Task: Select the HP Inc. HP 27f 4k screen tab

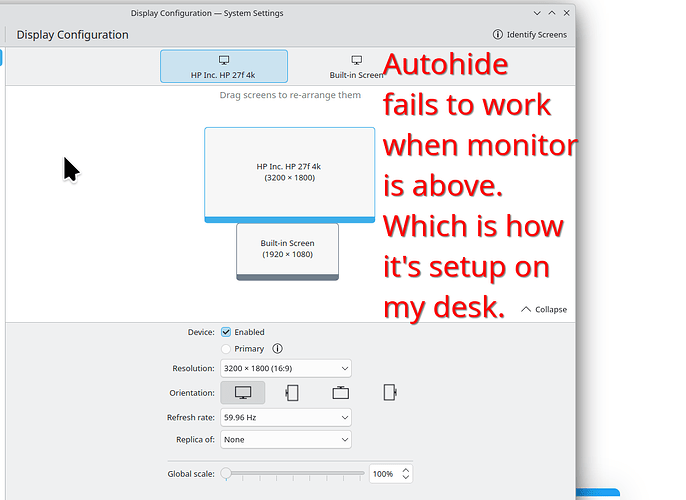Action: [x=224, y=66]
